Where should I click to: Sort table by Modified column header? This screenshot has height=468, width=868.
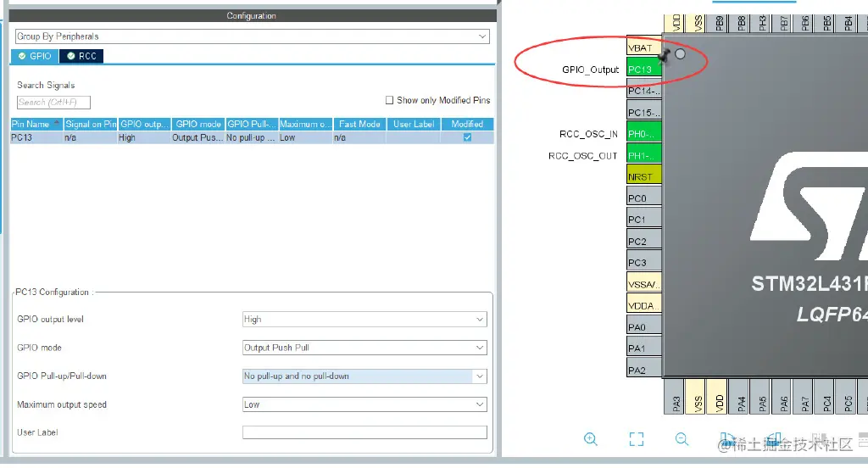467,124
